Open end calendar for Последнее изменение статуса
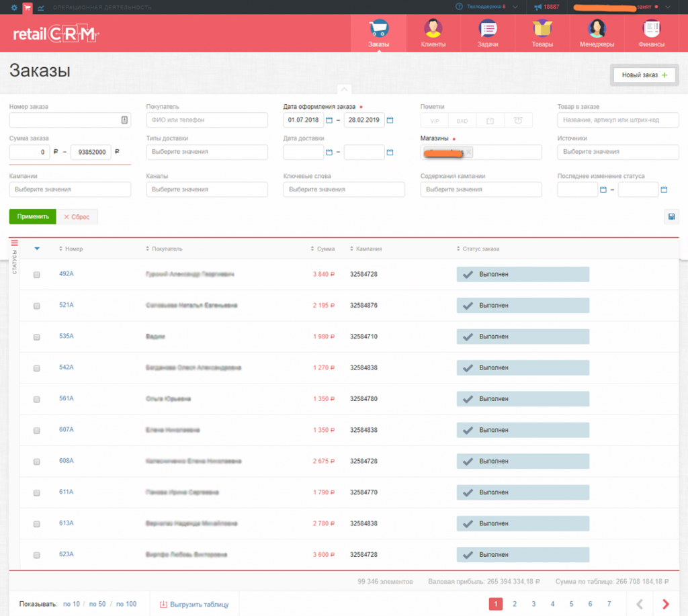This screenshot has width=688, height=616. point(664,189)
